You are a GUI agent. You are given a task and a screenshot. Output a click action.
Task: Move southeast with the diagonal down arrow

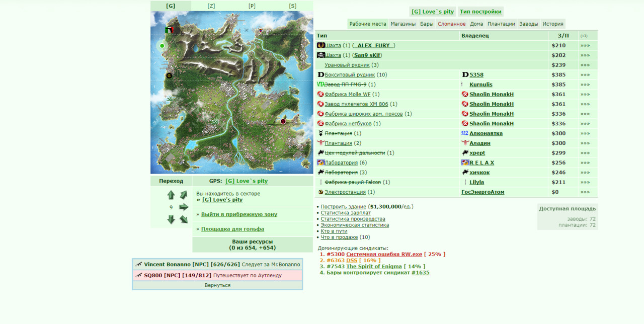coord(184,219)
